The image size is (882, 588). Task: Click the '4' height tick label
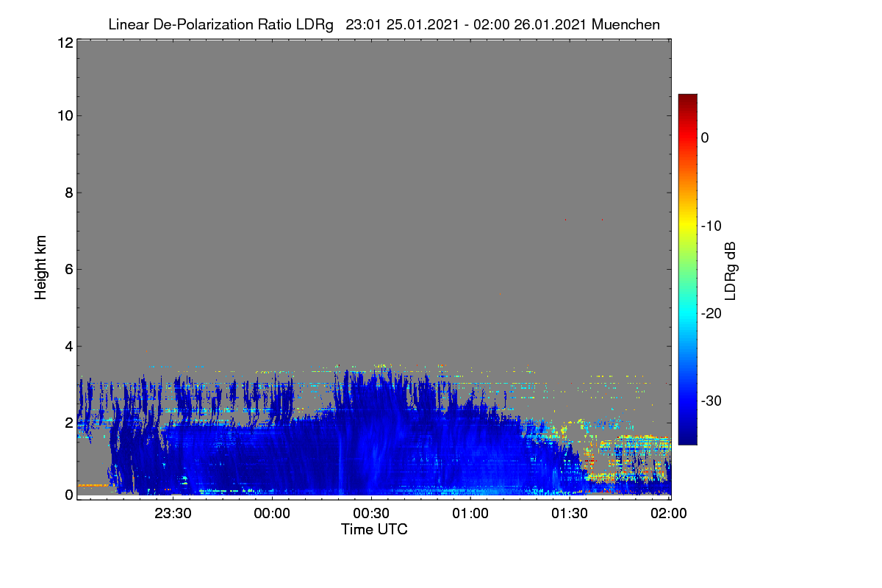click(68, 345)
